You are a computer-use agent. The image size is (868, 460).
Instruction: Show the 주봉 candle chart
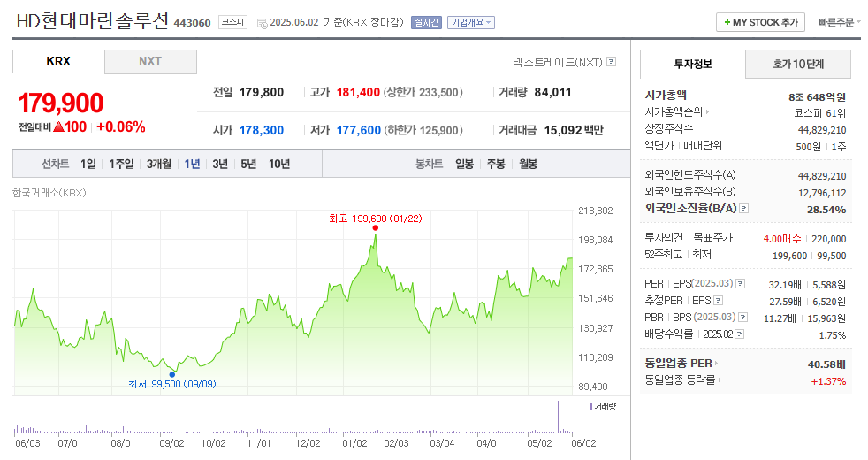(x=496, y=164)
